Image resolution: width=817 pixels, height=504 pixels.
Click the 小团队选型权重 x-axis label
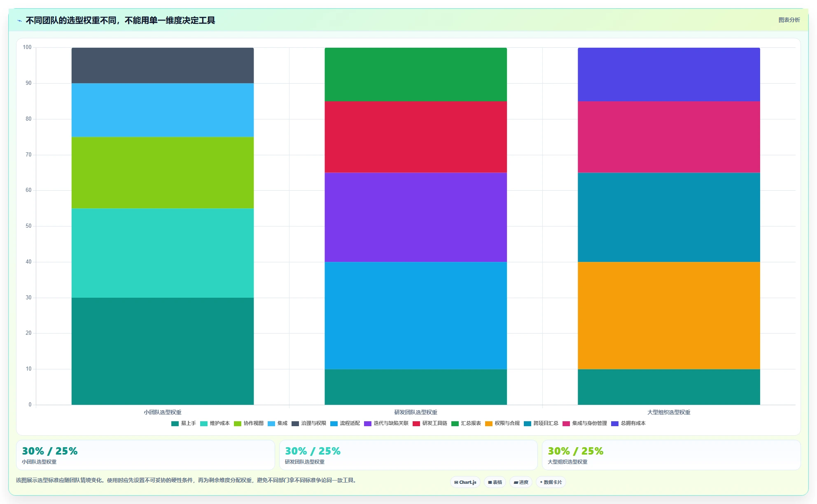click(x=163, y=412)
